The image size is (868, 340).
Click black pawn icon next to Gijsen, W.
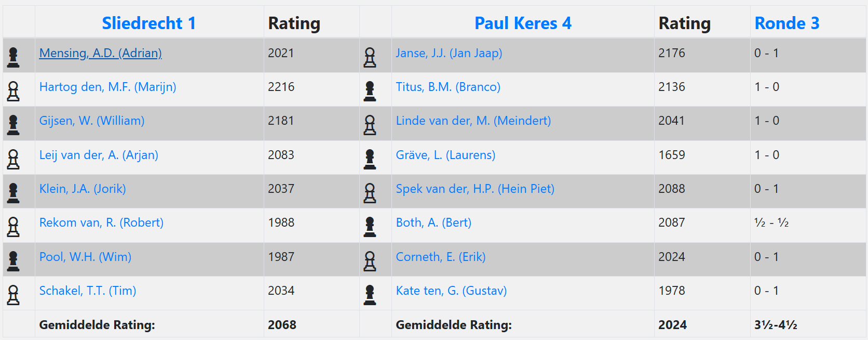(x=13, y=125)
